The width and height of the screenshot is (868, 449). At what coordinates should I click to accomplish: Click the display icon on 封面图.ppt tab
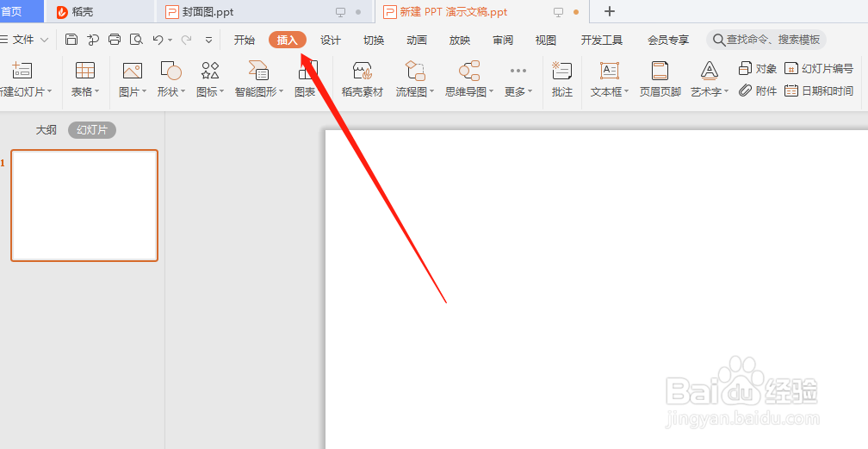click(341, 12)
